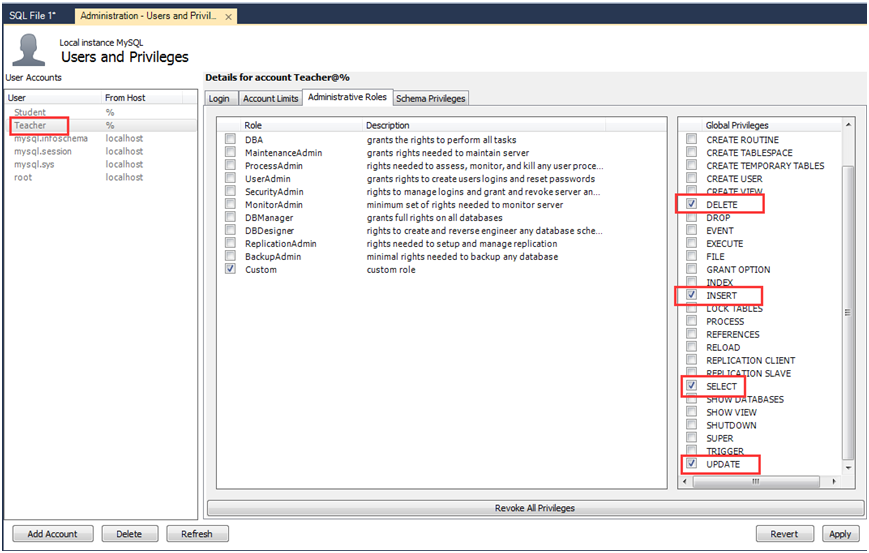Click privileges list scroll-down arrow
869x553 pixels.
click(x=848, y=468)
